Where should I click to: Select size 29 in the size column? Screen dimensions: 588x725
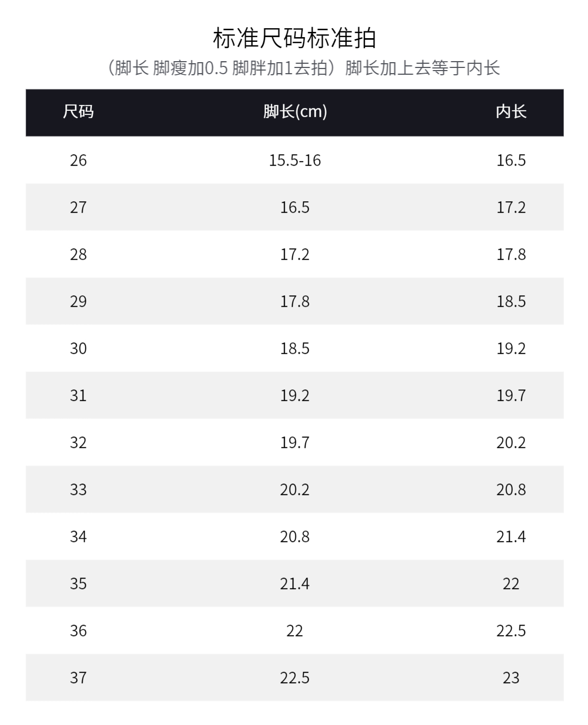(x=78, y=301)
